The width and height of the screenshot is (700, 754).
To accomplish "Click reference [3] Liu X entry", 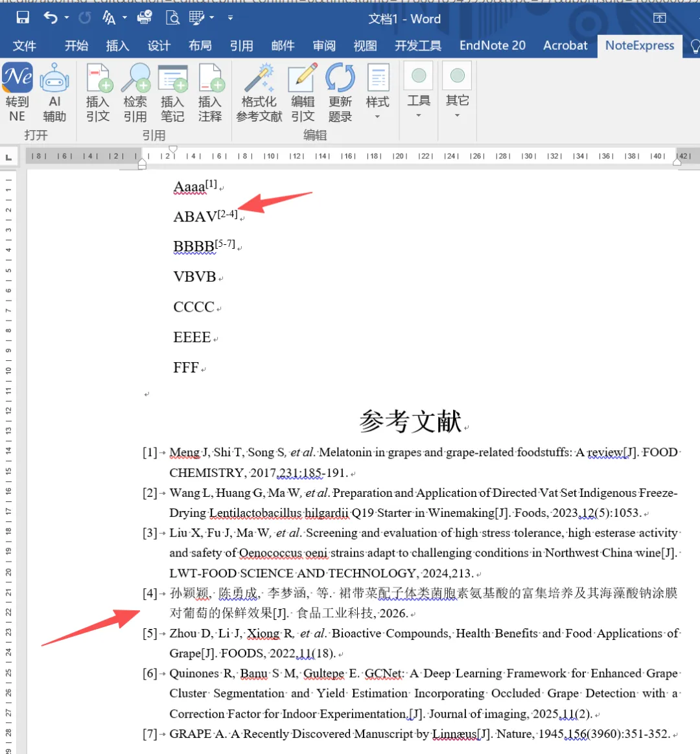I will (x=412, y=553).
